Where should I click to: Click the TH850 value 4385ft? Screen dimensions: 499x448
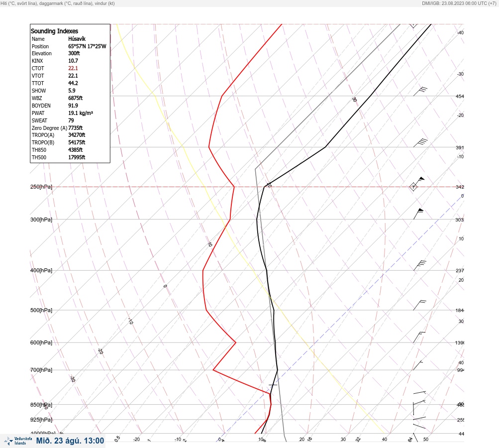[x=76, y=150]
